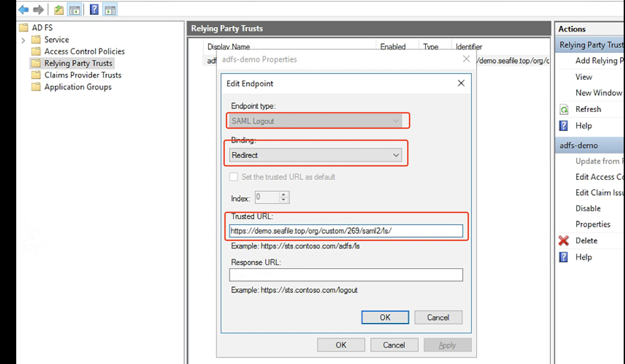The image size is (625, 364).
Task: Open the Endpoint type dropdown SAML Logout
Action: point(315,121)
